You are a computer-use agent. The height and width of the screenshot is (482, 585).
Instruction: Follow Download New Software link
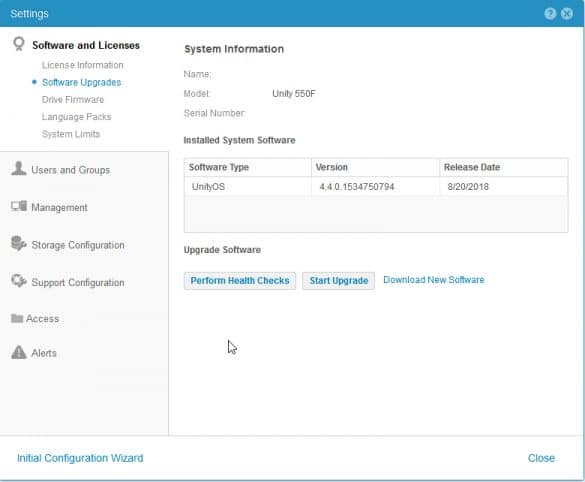(434, 279)
